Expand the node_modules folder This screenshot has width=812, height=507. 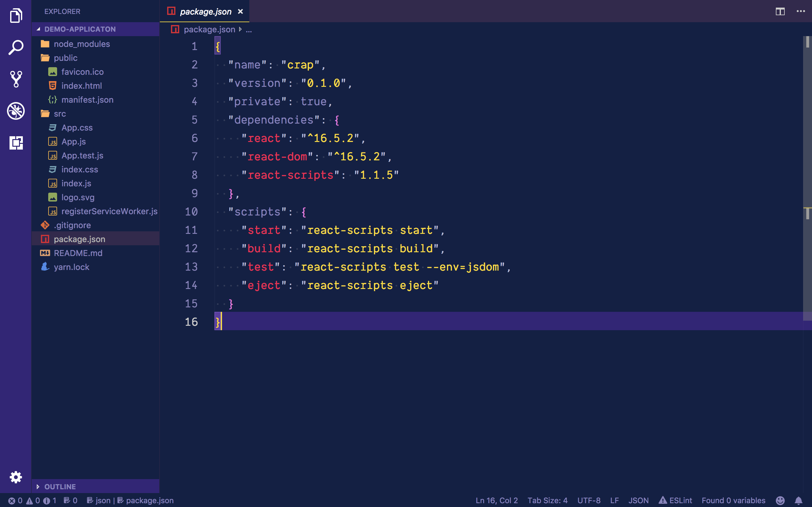(x=82, y=44)
